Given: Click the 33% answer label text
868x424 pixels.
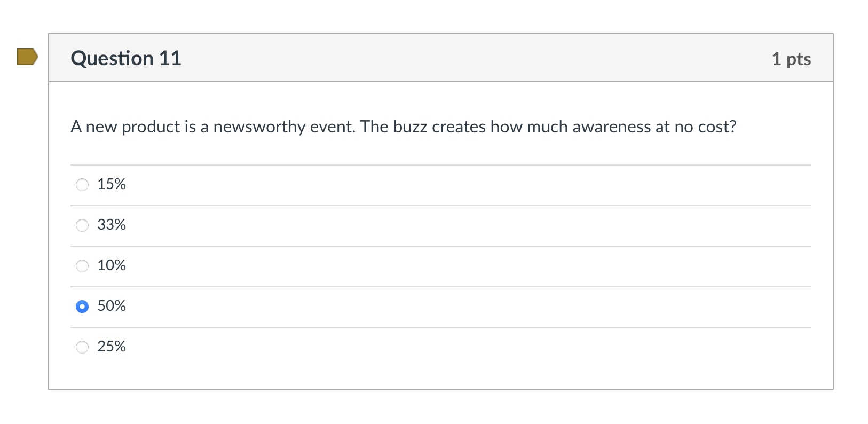Looking at the screenshot, I should [x=112, y=225].
